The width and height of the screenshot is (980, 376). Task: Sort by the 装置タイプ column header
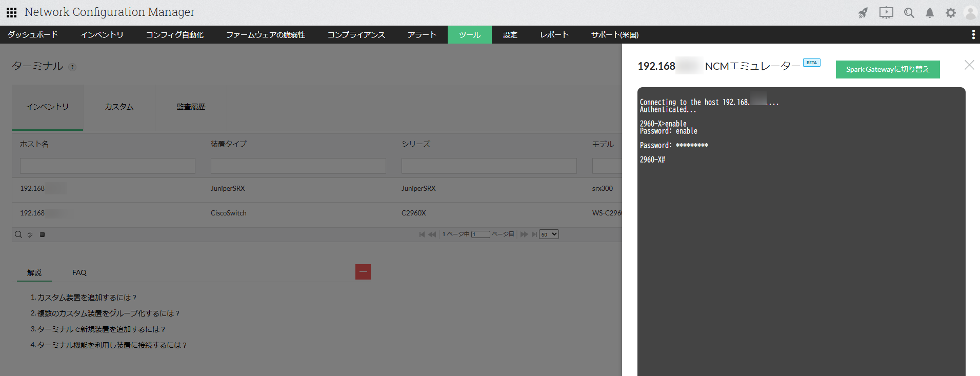tap(229, 144)
